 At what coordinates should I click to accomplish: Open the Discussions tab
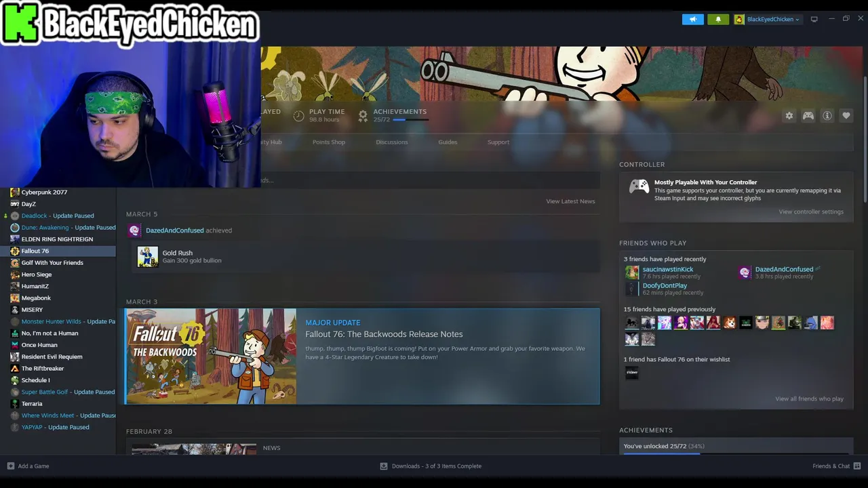click(392, 142)
